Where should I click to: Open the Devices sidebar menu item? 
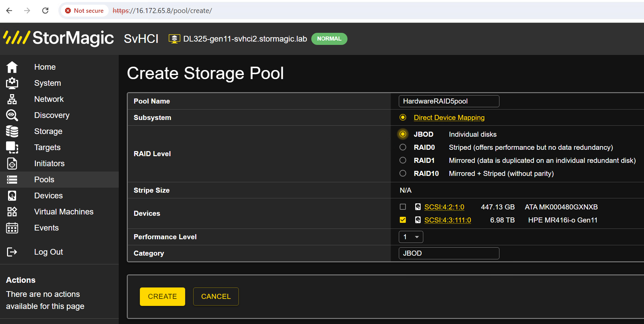tap(48, 196)
